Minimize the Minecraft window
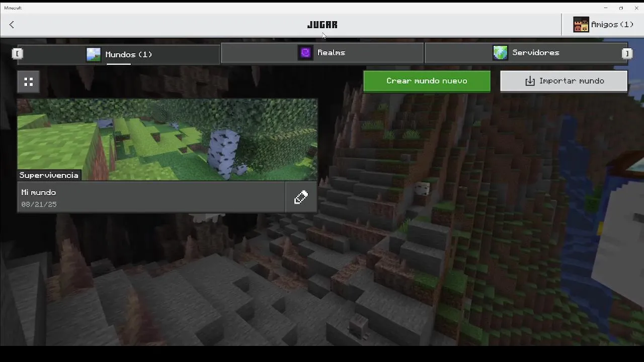 pyautogui.click(x=606, y=8)
